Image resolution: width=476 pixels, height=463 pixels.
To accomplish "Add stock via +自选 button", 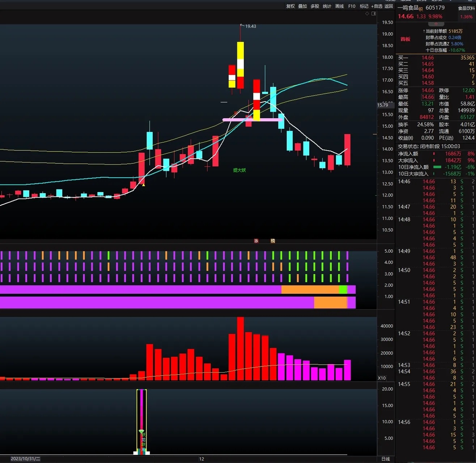I will point(377,6).
